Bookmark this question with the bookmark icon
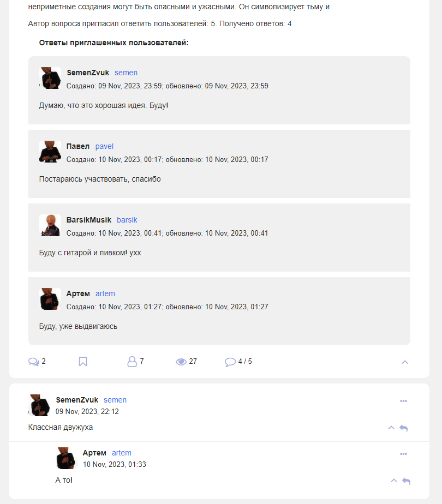442x504 pixels. [x=83, y=362]
